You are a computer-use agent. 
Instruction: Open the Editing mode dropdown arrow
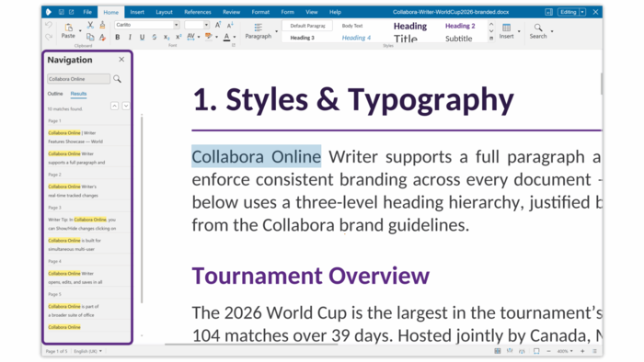tap(582, 12)
